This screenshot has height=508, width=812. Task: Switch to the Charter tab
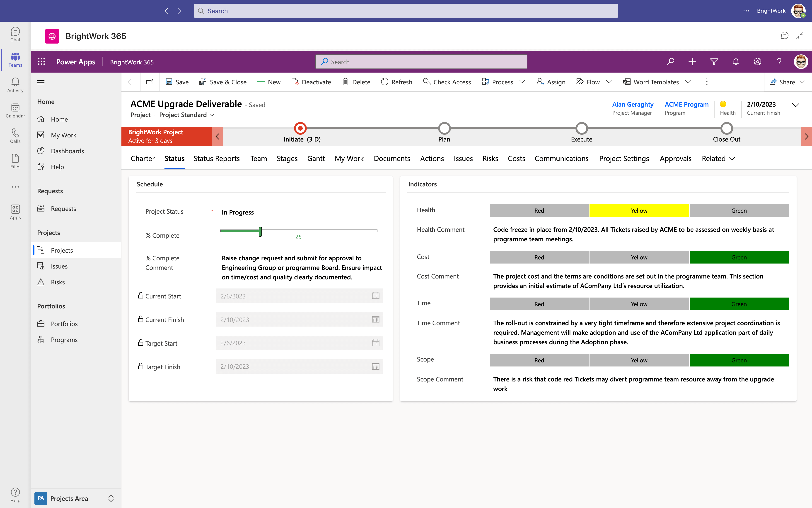(x=143, y=159)
